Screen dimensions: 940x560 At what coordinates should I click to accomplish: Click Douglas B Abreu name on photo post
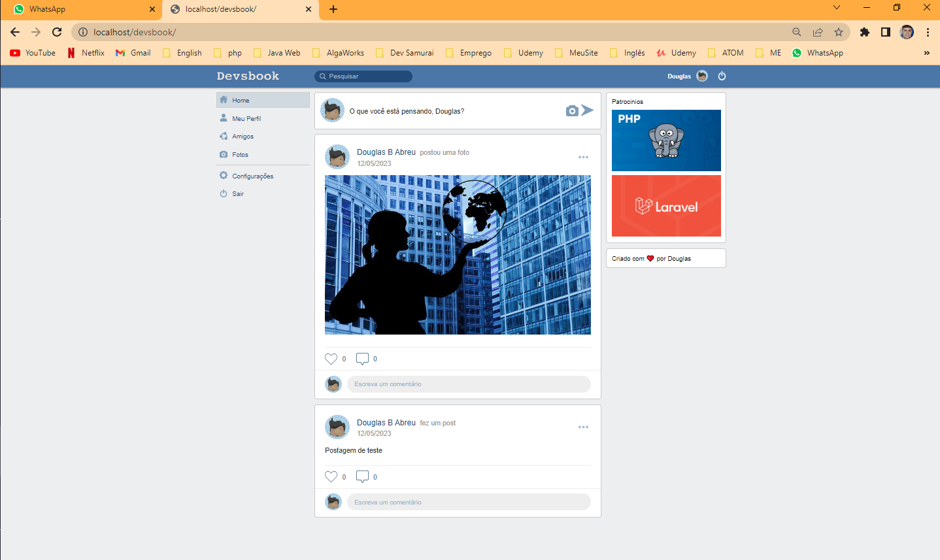(386, 152)
